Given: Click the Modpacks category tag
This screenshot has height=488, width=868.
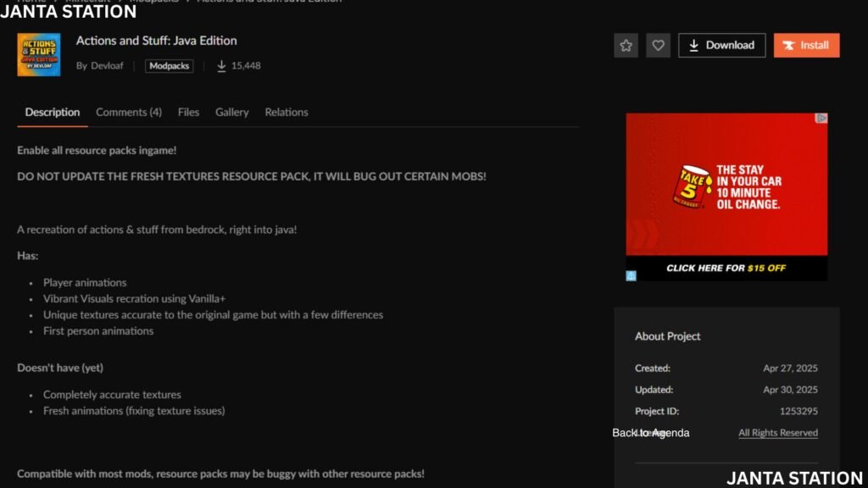Looking at the screenshot, I should [x=170, y=66].
